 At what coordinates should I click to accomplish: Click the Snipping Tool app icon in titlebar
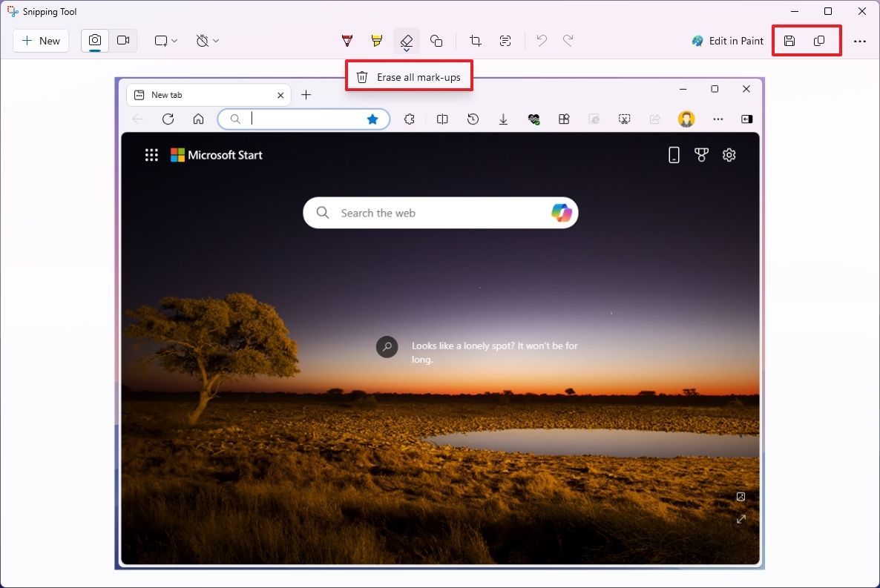click(11, 11)
